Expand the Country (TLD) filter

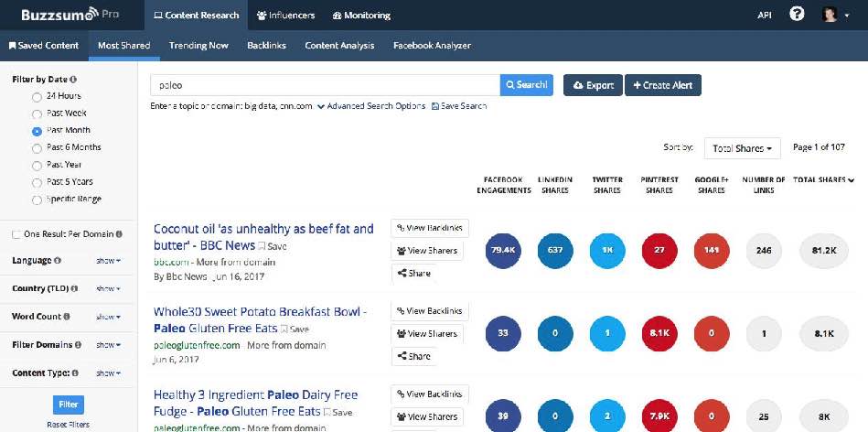pyautogui.click(x=108, y=288)
